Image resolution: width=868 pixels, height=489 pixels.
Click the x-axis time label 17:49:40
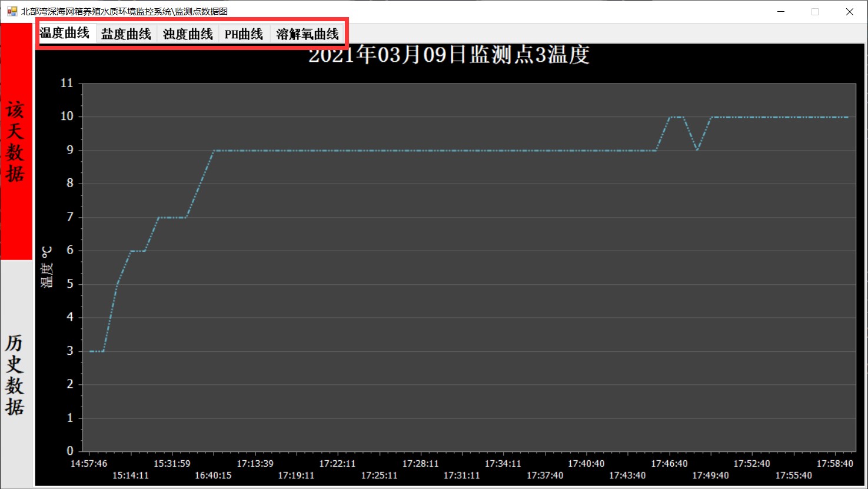pos(710,475)
